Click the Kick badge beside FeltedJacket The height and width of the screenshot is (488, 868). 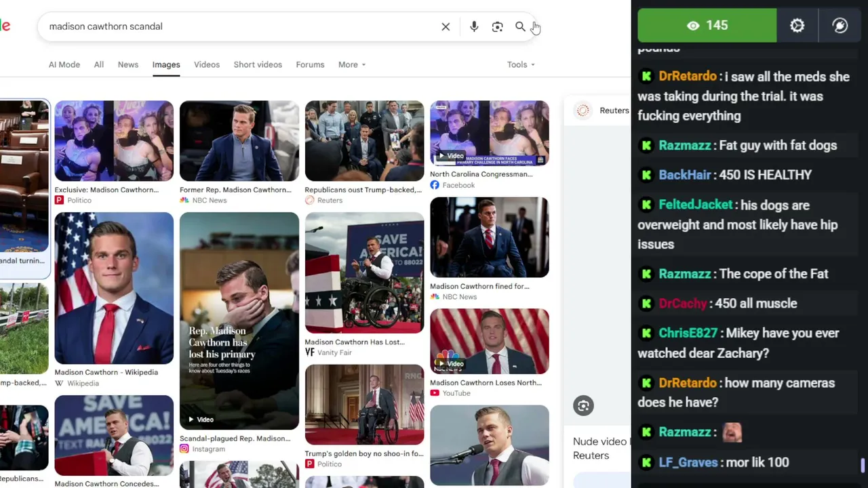(x=646, y=205)
